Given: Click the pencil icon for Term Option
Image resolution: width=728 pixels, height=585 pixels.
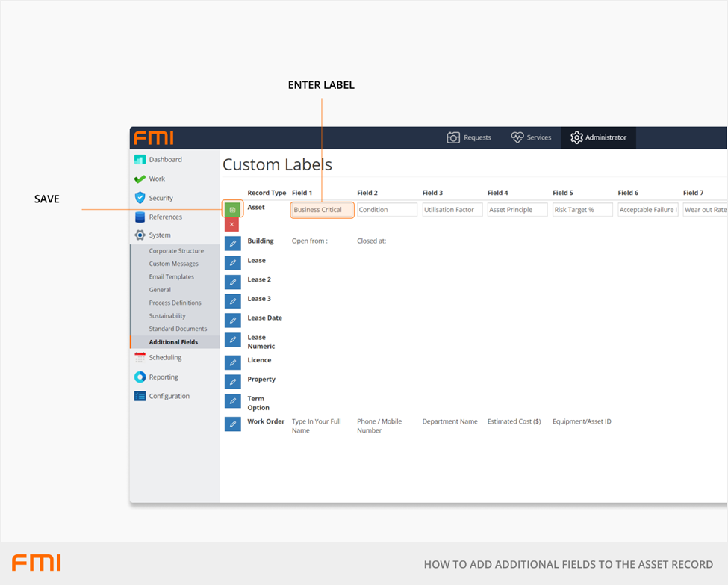Looking at the screenshot, I should point(233,401).
